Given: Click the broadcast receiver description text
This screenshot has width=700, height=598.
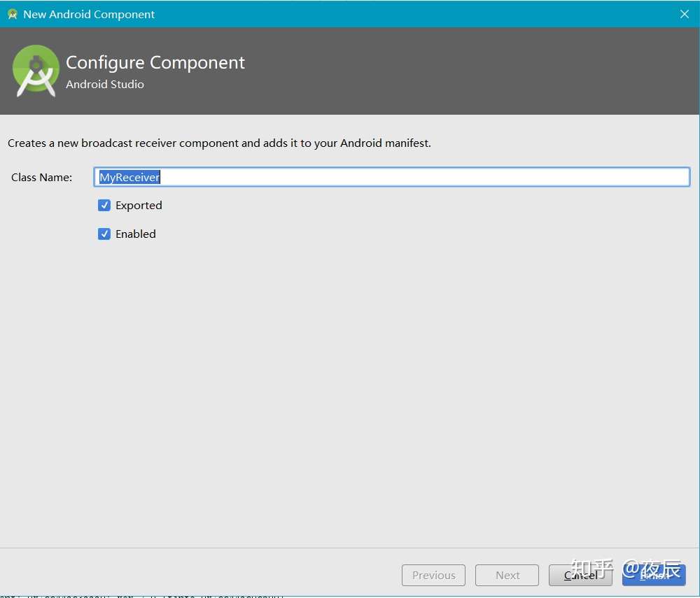Looking at the screenshot, I should point(219,143).
